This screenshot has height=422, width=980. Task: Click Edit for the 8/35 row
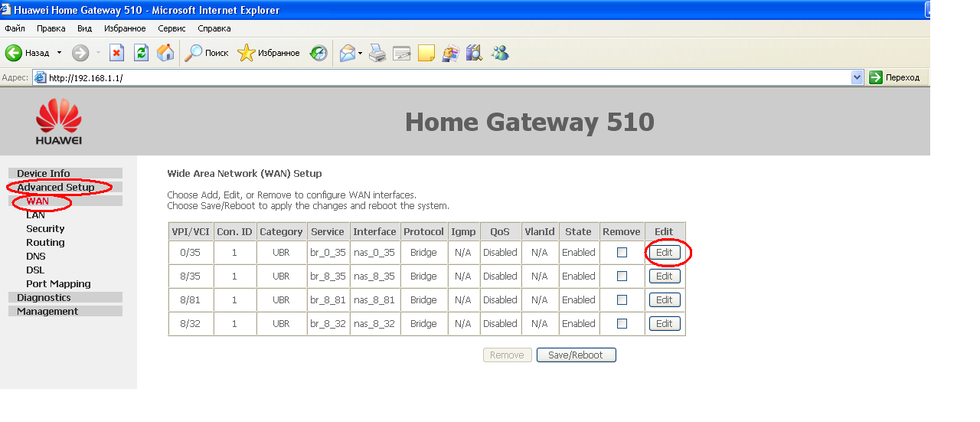tap(665, 276)
